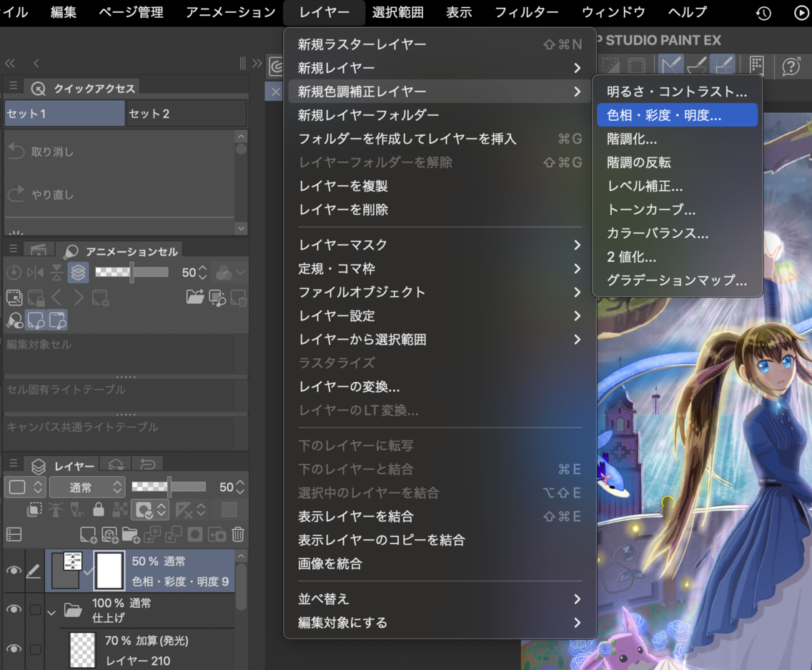Click the select-cel window arrow icon in Animation Cel panel
Screen dimensions: 812x670
coord(14,297)
